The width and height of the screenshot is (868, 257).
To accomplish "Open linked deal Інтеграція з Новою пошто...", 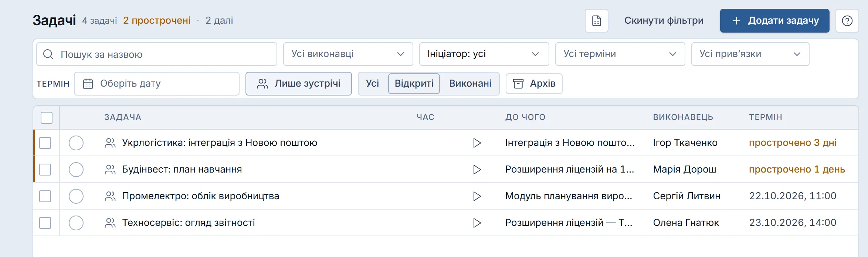I will click(570, 143).
